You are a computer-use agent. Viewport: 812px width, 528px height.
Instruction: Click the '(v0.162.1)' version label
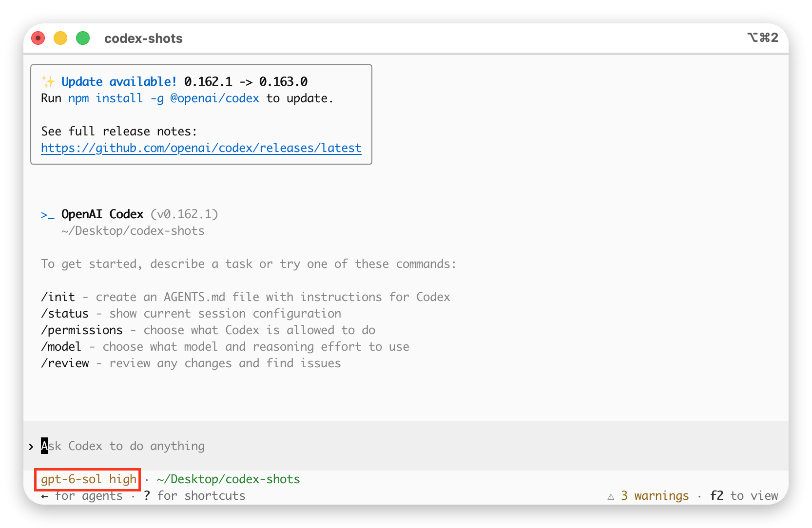pyautogui.click(x=184, y=214)
